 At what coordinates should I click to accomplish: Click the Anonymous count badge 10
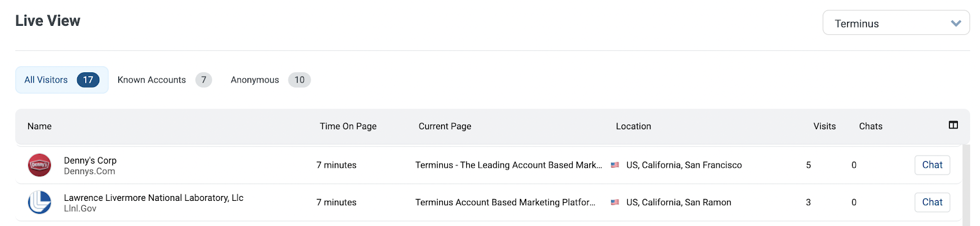click(300, 80)
